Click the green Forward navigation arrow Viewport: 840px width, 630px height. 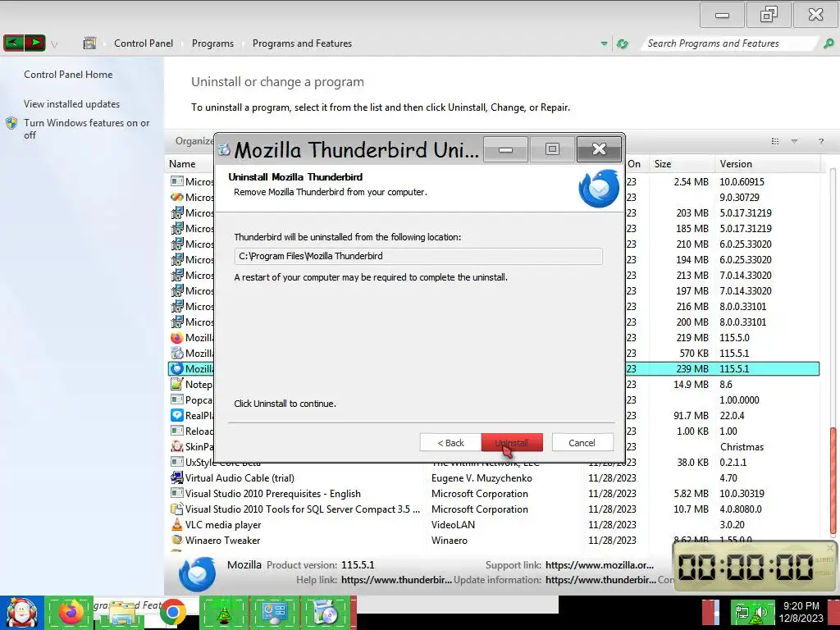click(x=34, y=43)
